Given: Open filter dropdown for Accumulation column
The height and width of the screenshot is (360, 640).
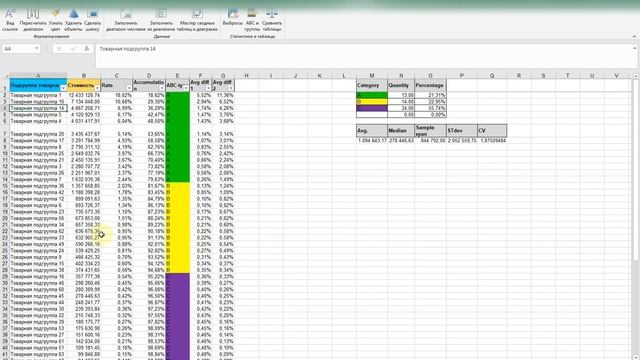Looking at the screenshot, I should tap(162, 88).
